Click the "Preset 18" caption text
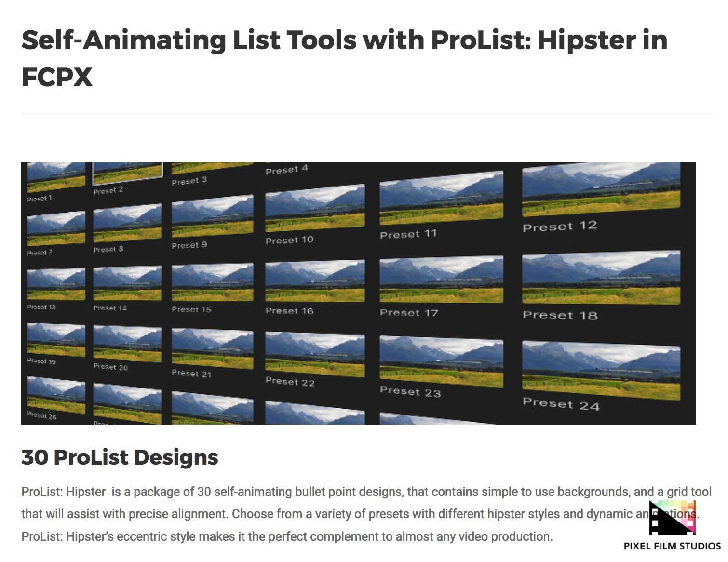Screen dimensions: 728x562 click(560, 315)
